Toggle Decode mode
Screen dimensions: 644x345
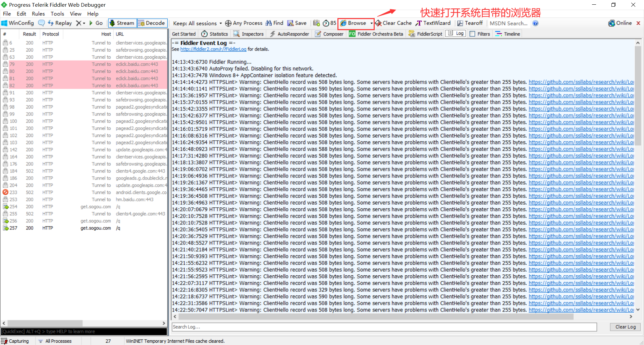coord(152,23)
